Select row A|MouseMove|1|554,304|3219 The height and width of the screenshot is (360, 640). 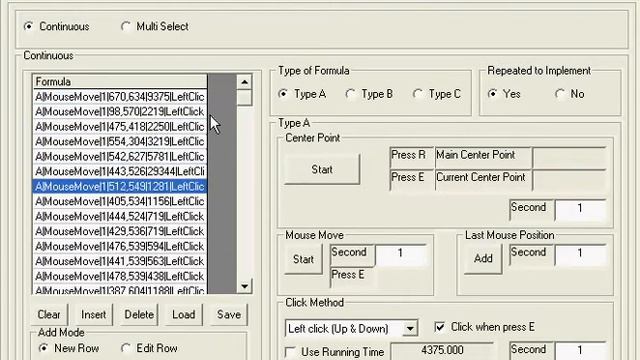(x=120, y=142)
